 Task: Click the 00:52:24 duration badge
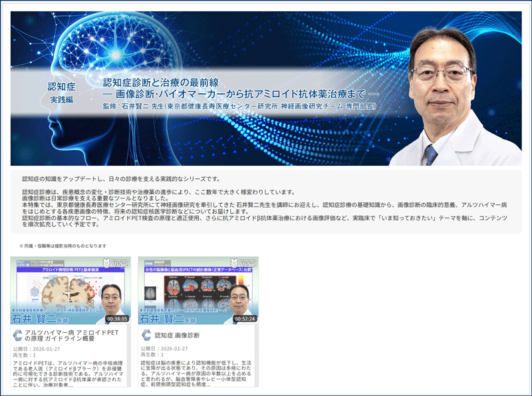pyautogui.click(x=245, y=319)
